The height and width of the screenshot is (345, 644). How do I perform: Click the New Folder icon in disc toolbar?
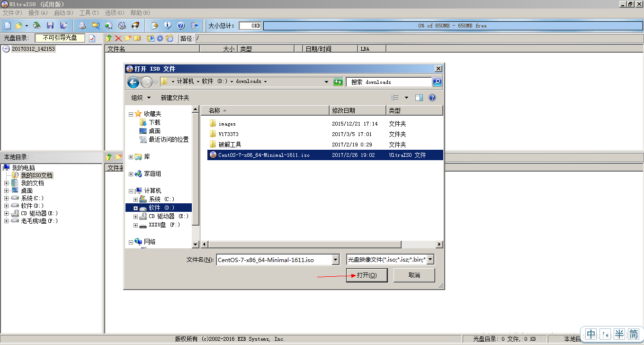tap(128, 38)
